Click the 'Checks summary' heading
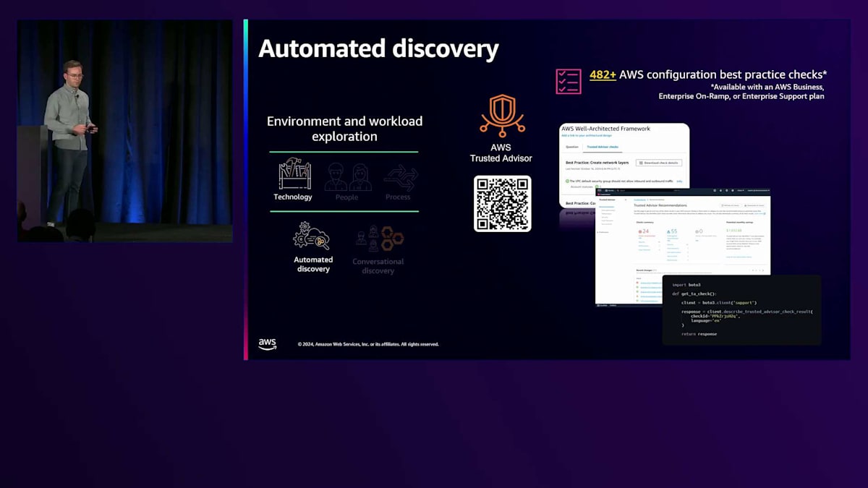The image size is (868, 488). click(645, 222)
